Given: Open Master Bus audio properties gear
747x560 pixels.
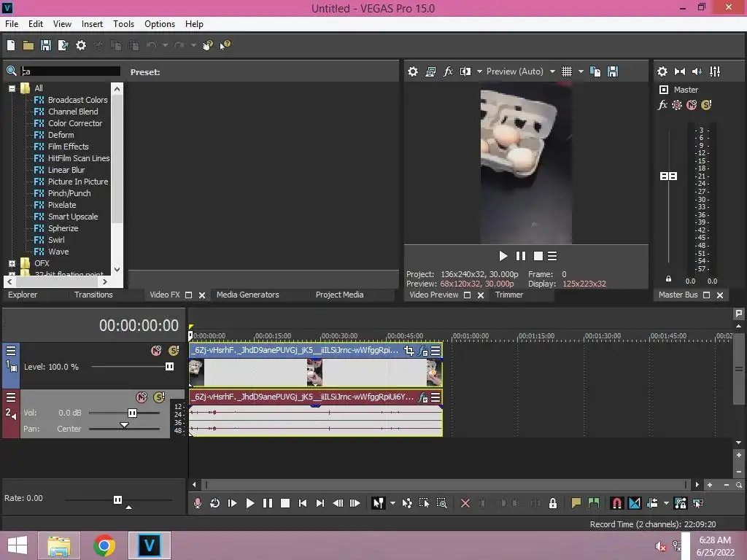Looking at the screenshot, I should (662, 71).
